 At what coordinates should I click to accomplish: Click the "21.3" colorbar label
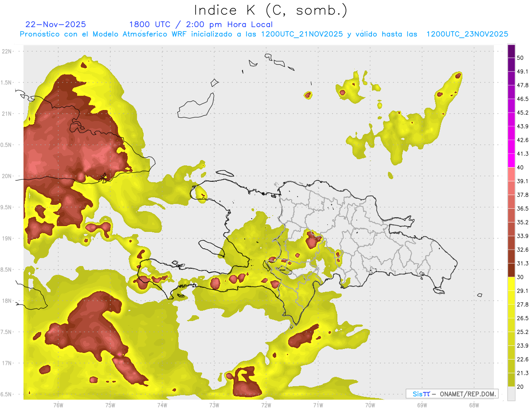(x=523, y=373)
